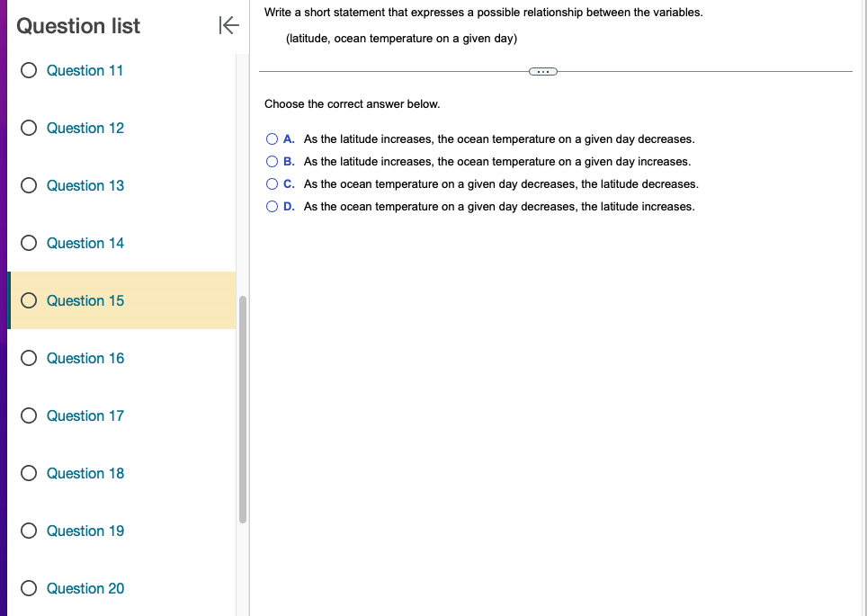Click the Question list heading
The width and height of the screenshot is (867, 616).
[x=78, y=26]
